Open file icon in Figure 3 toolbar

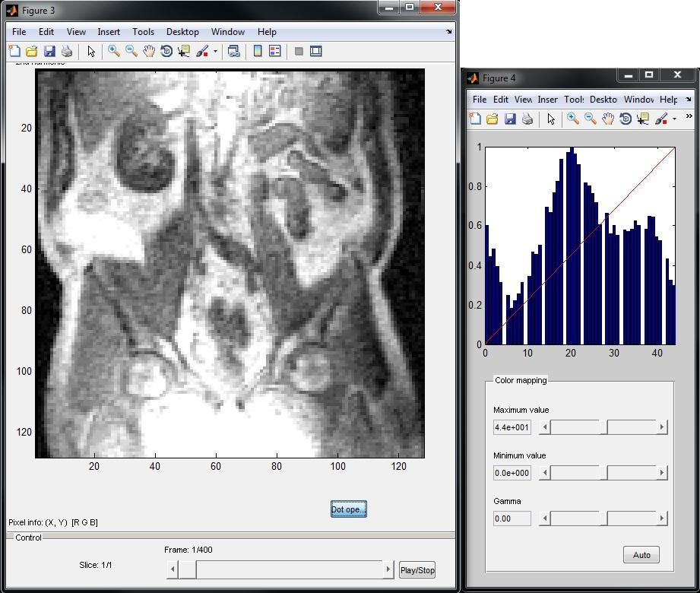32,51
